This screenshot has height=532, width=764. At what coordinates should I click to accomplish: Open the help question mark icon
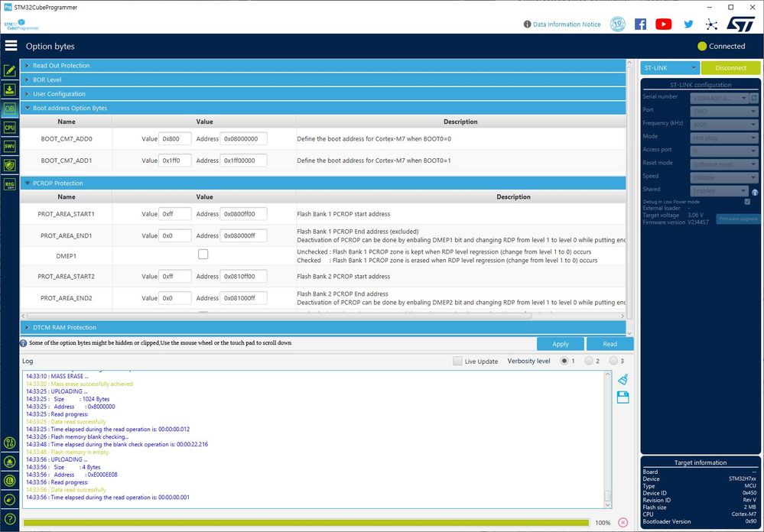click(x=10, y=519)
